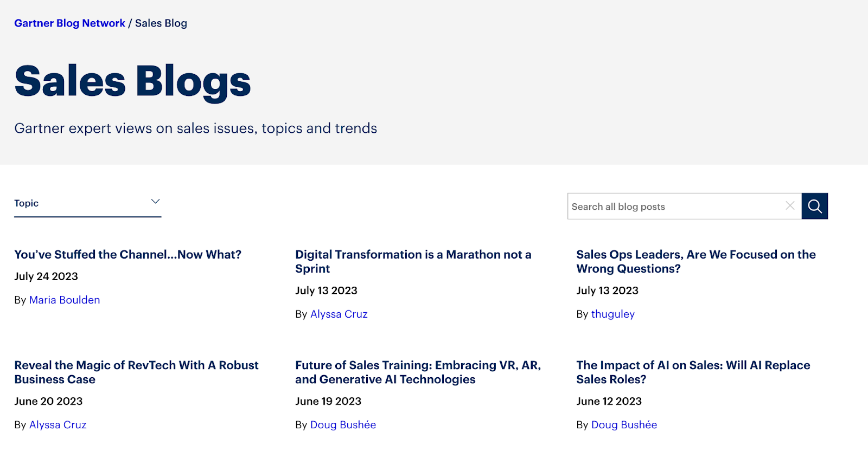This screenshot has width=868, height=458.
Task: Click Alyssa Cruz under the RevTech post
Action: [x=58, y=424]
